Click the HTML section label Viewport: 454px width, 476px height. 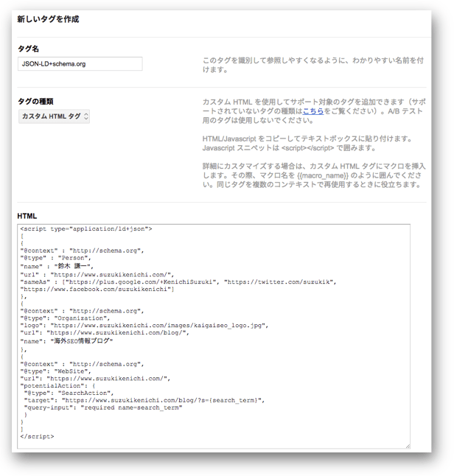pyautogui.click(x=27, y=216)
